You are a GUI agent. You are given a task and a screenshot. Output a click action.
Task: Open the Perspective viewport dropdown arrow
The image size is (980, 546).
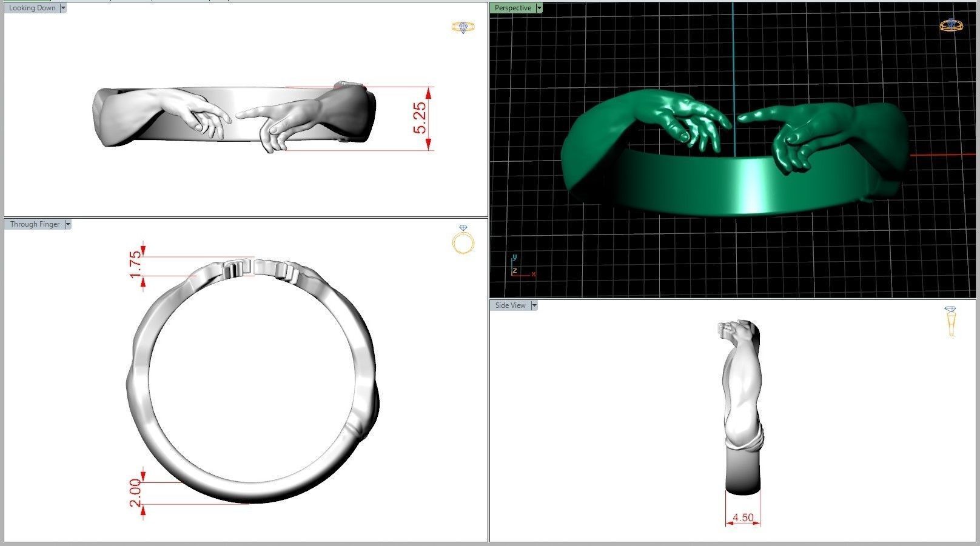[x=539, y=8]
